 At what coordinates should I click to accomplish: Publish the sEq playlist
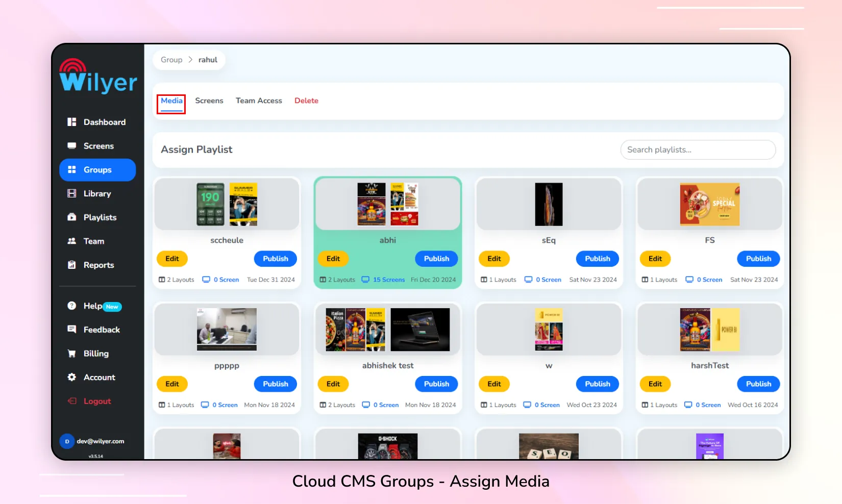click(x=598, y=259)
